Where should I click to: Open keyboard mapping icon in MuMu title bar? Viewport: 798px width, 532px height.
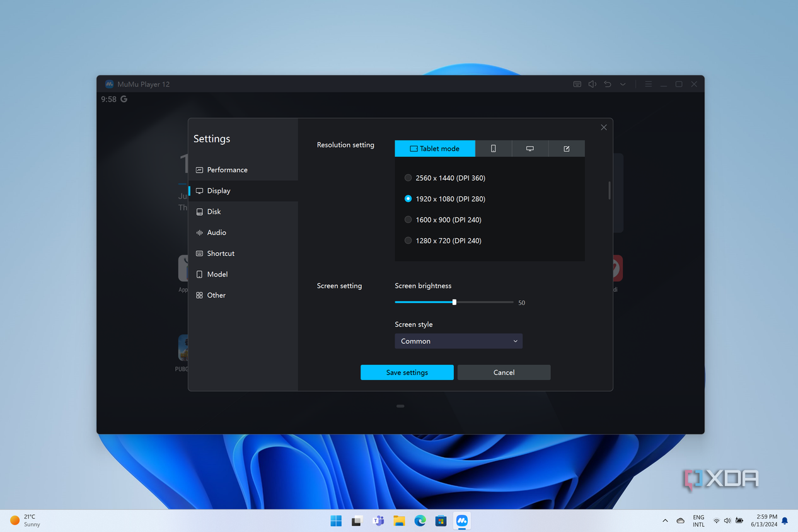pyautogui.click(x=577, y=84)
